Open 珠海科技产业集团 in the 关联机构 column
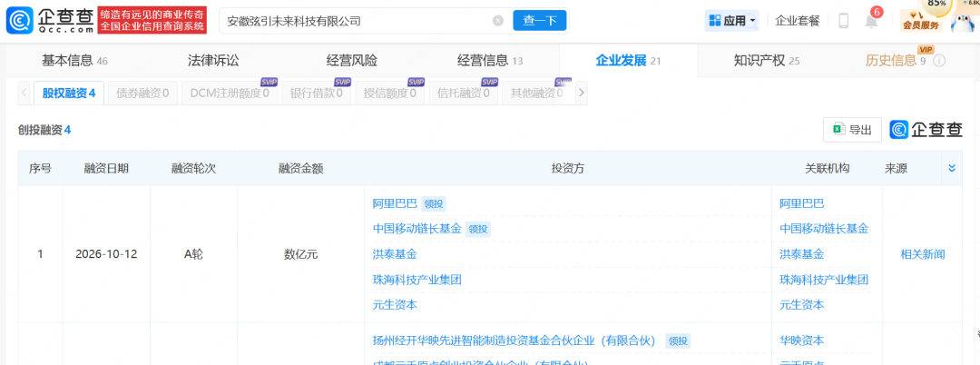 (824, 280)
